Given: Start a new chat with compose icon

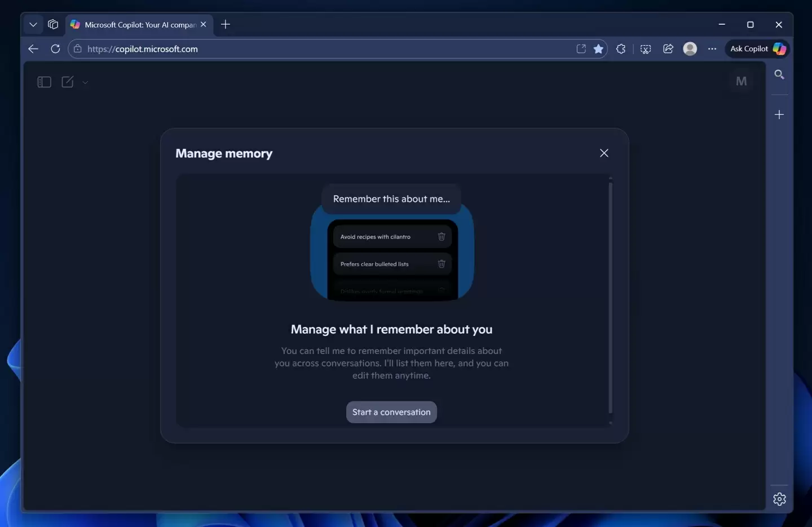Looking at the screenshot, I should click(68, 82).
